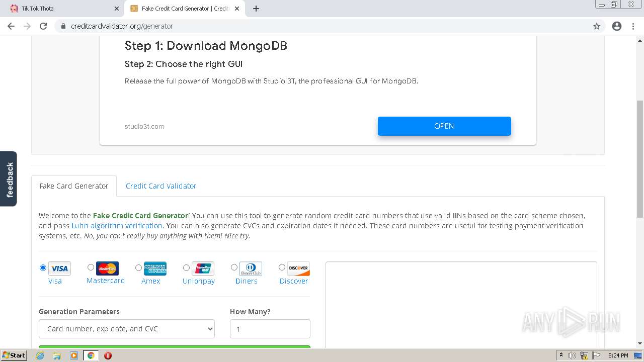Click the address bar URL
This screenshot has height=362, width=644.
pos(122,26)
